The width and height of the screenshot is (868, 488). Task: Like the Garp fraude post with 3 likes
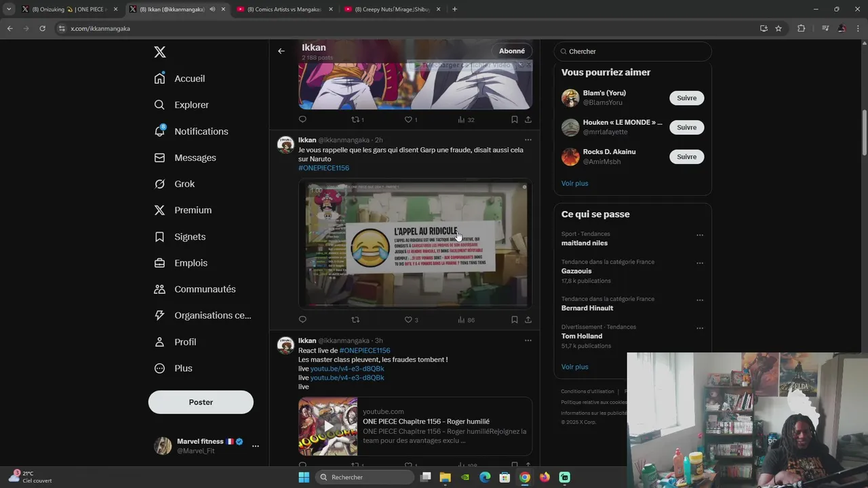coord(411,320)
